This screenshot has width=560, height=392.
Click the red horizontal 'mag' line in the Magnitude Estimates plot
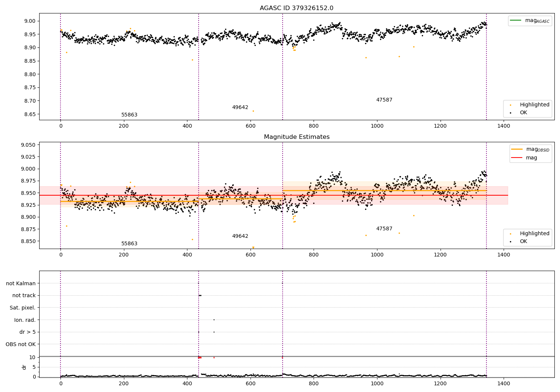(x=274, y=195)
